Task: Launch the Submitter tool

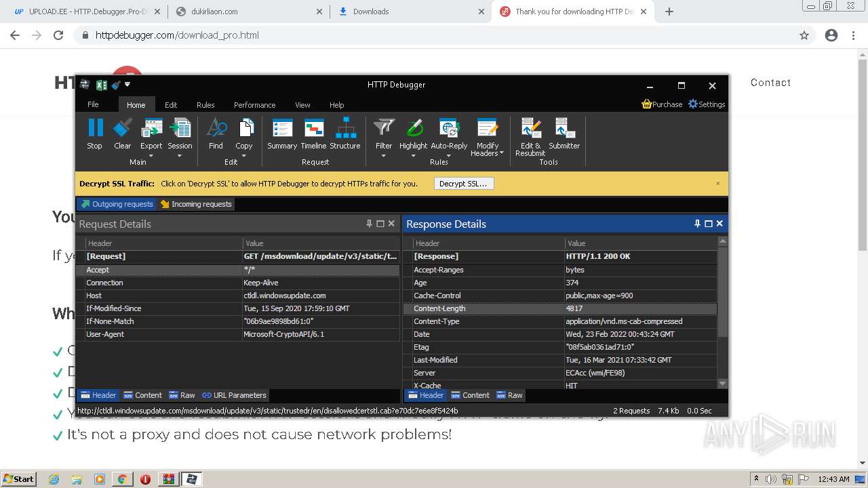Action: (x=564, y=134)
